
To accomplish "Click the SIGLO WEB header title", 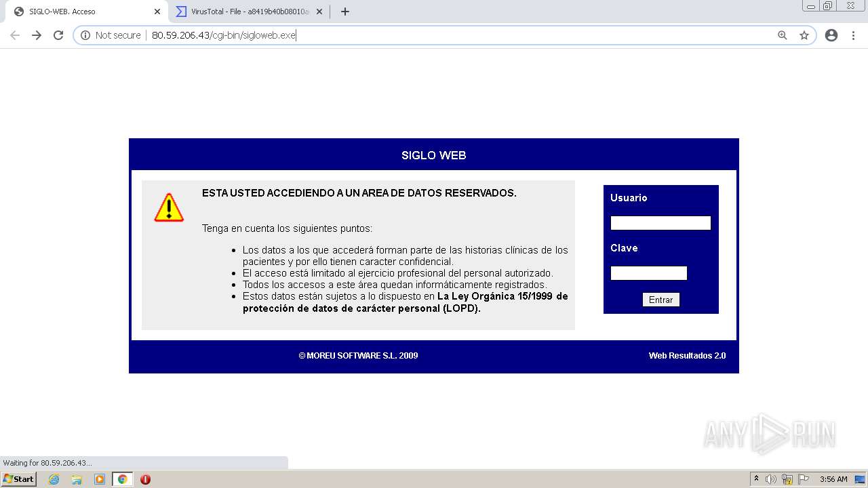I will pos(434,155).
